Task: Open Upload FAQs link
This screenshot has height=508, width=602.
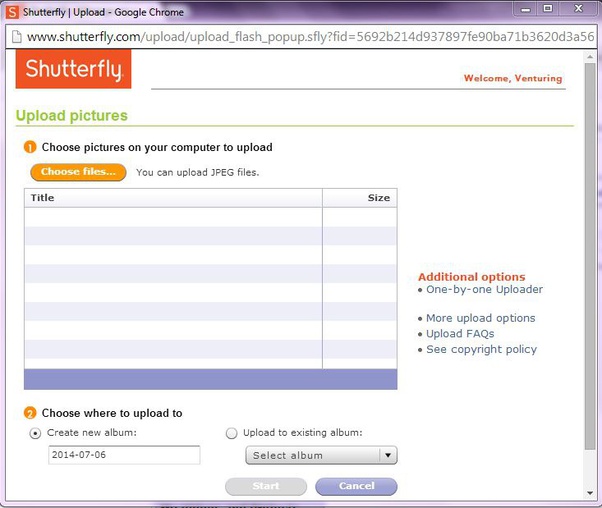Action: 460,334
